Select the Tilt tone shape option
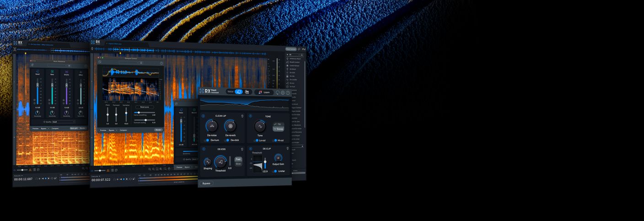The image size is (644, 221). tap(279, 124)
